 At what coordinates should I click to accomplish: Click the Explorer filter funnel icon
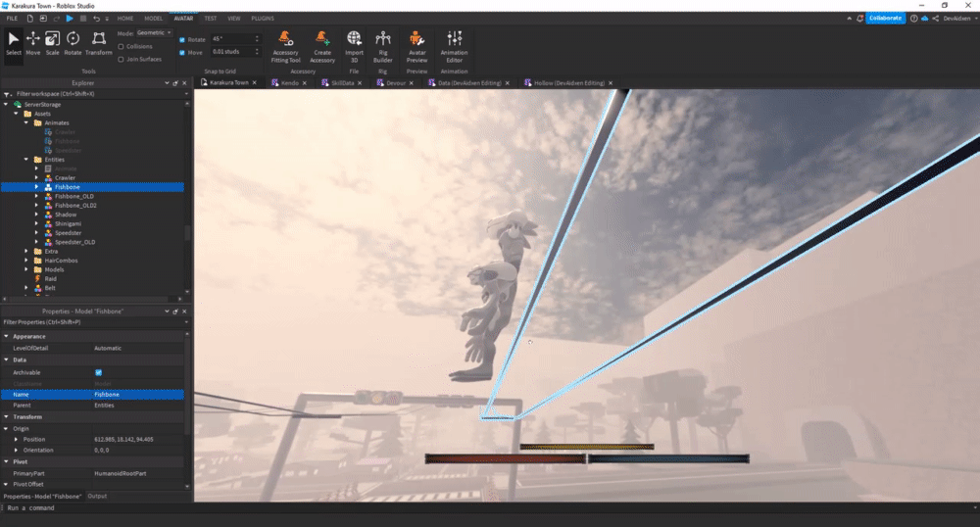pyautogui.click(x=8, y=94)
